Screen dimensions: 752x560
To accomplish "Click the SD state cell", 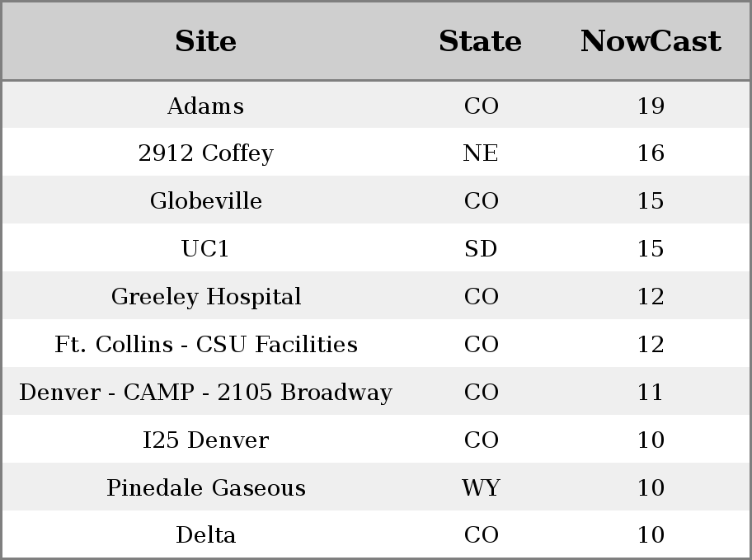I will point(481,248).
